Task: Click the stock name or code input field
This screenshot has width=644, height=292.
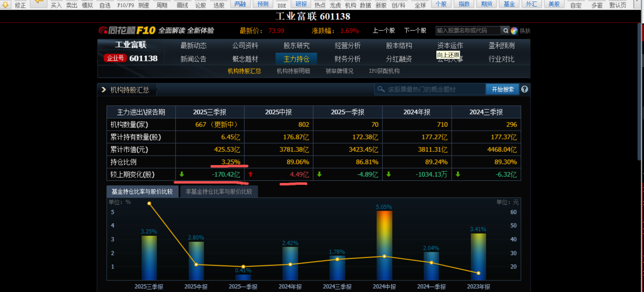Action: click(468, 30)
